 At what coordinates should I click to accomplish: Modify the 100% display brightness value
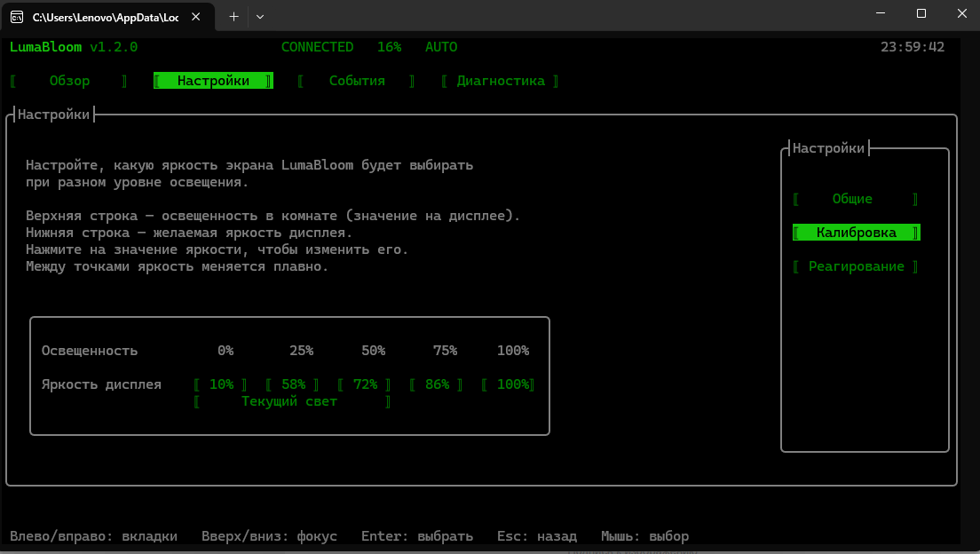point(509,384)
